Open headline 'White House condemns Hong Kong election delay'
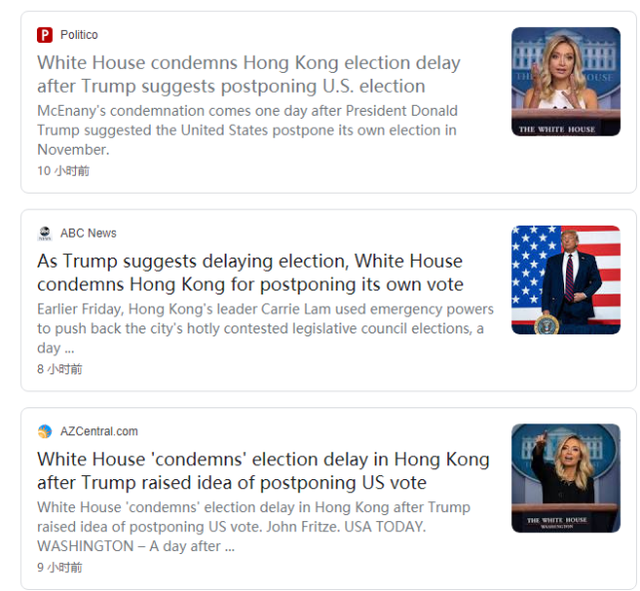Viewport: 640px width, 591px height. pyautogui.click(x=249, y=74)
